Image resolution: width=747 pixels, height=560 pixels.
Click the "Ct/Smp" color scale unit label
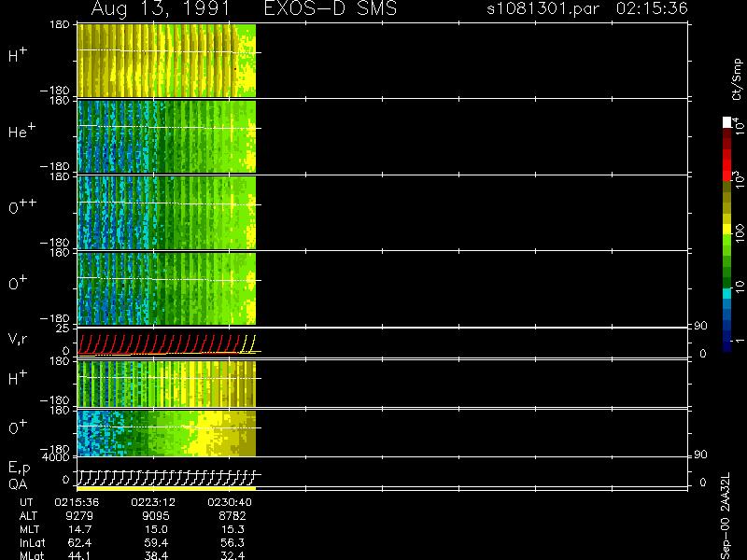click(x=737, y=79)
